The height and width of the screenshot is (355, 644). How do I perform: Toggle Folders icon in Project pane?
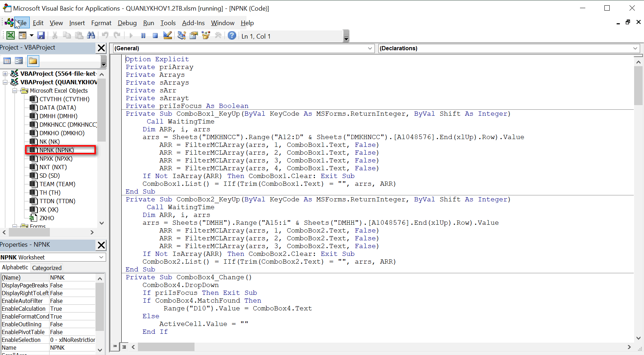(x=33, y=61)
